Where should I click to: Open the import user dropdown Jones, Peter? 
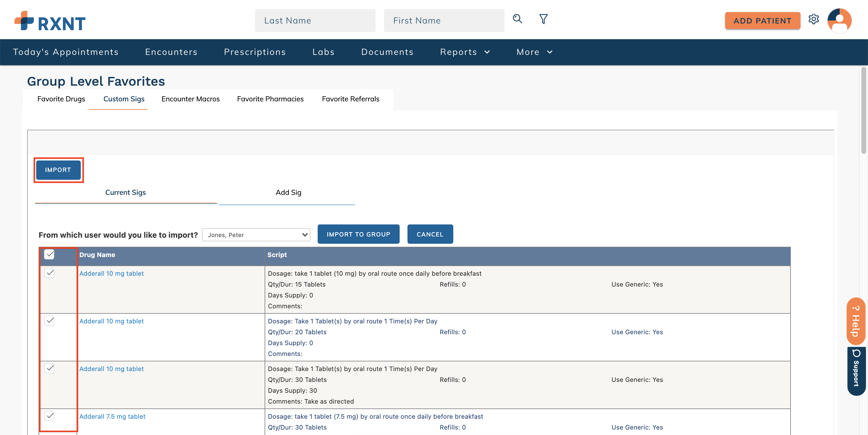click(256, 235)
